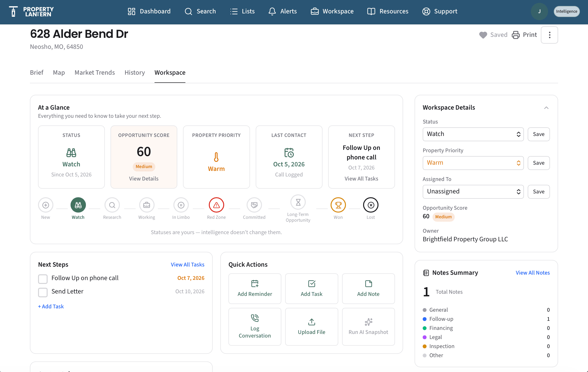This screenshot has height=372, width=588.
Task: Mark property as Won trophy icon
Action: click(x=338, y=205)
